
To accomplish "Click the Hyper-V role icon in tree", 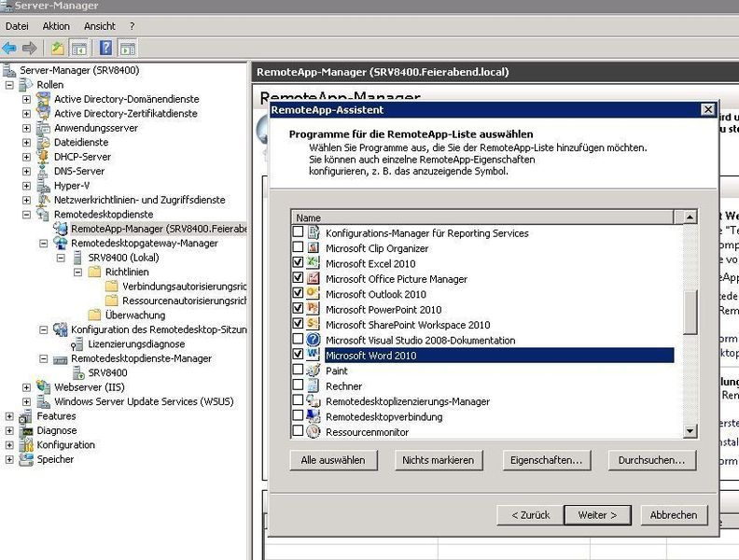I will coord(43,185).
